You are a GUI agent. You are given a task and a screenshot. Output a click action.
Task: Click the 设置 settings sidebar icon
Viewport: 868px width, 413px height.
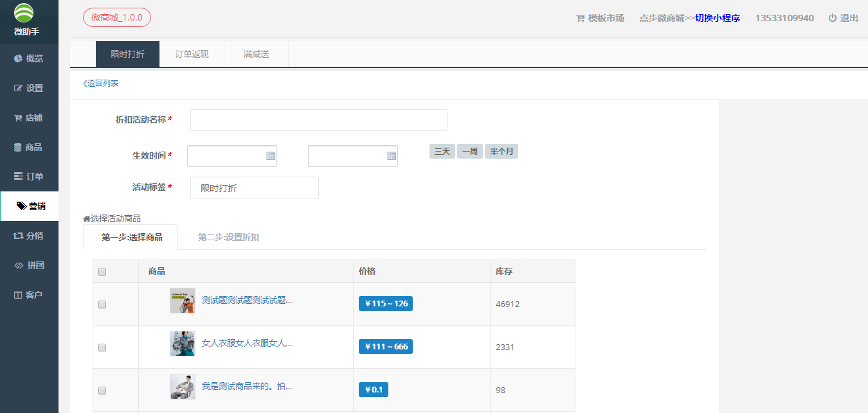[x=18, y=88]
